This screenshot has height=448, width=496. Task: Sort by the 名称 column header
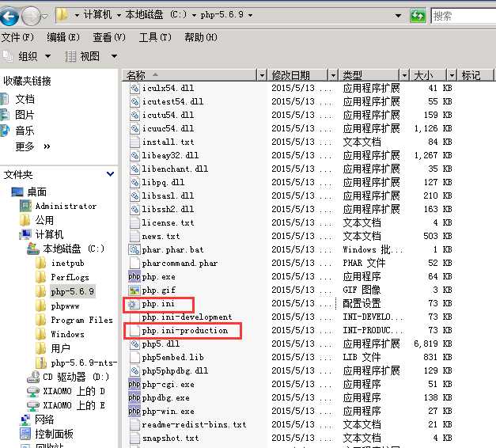[x=189, y=75]
